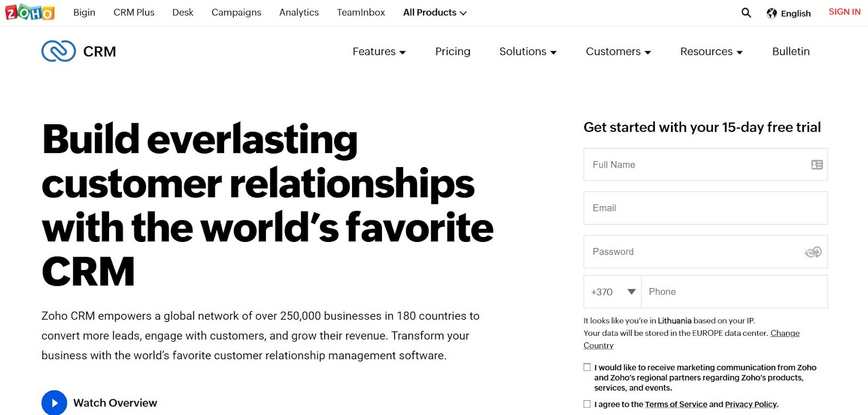Click the 'Lithuania' text in IP notice
The width and height of the screenshot is (868, 415).
tap(674, 321)
